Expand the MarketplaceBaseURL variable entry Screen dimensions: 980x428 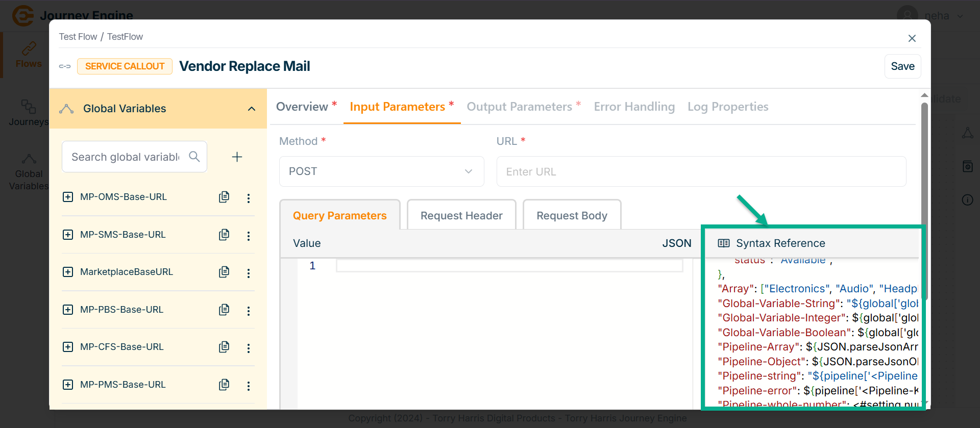68,272
